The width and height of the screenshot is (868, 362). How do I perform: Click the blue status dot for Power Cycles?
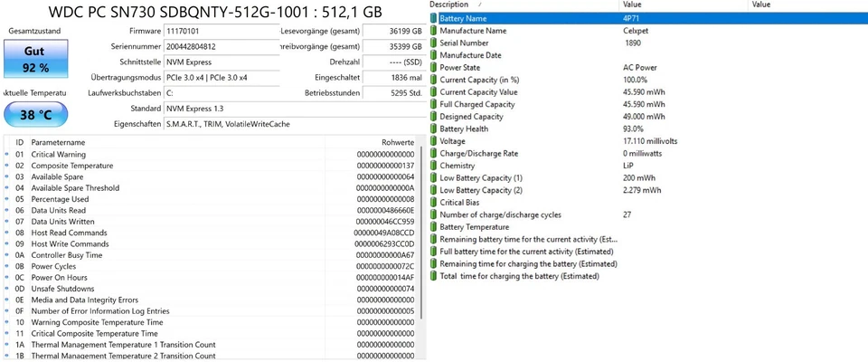7,266
